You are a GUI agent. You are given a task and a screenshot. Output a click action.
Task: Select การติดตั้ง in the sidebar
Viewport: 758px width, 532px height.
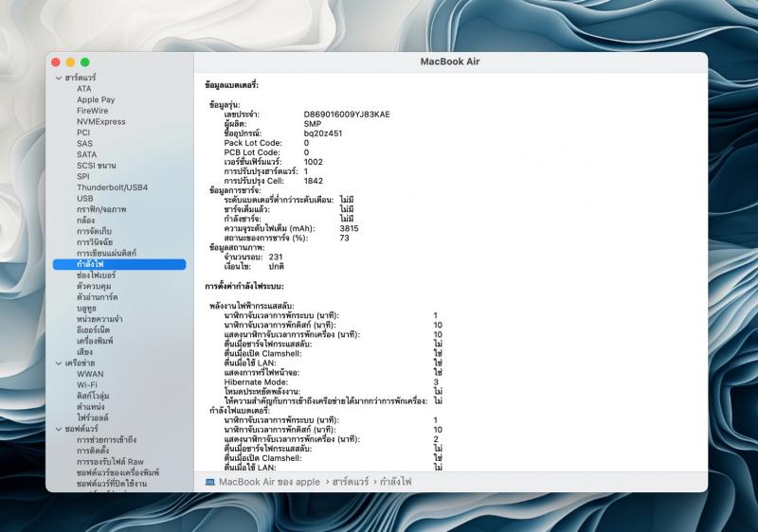[93, 451]
